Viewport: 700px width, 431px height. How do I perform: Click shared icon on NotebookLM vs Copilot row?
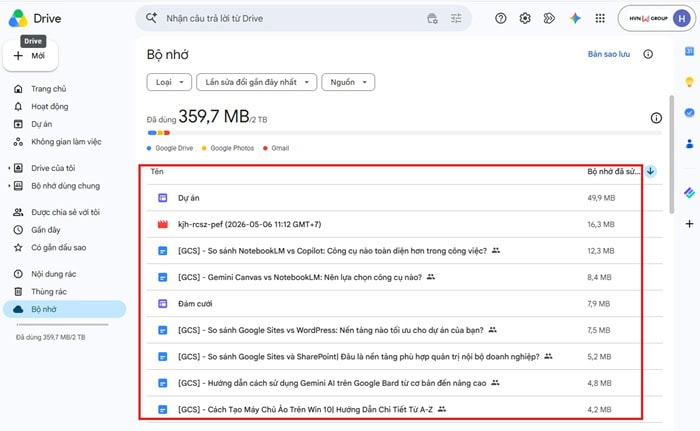pyautogui.click(x=496, y=251)
